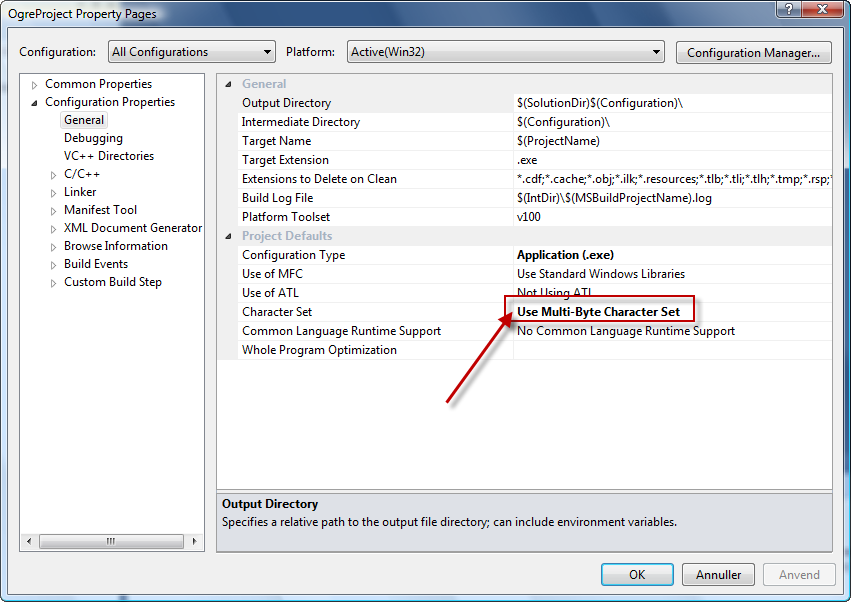Confirm changes with the OK button
The width and height of the screenshot is (851, 602).
[x=637, y=574]
